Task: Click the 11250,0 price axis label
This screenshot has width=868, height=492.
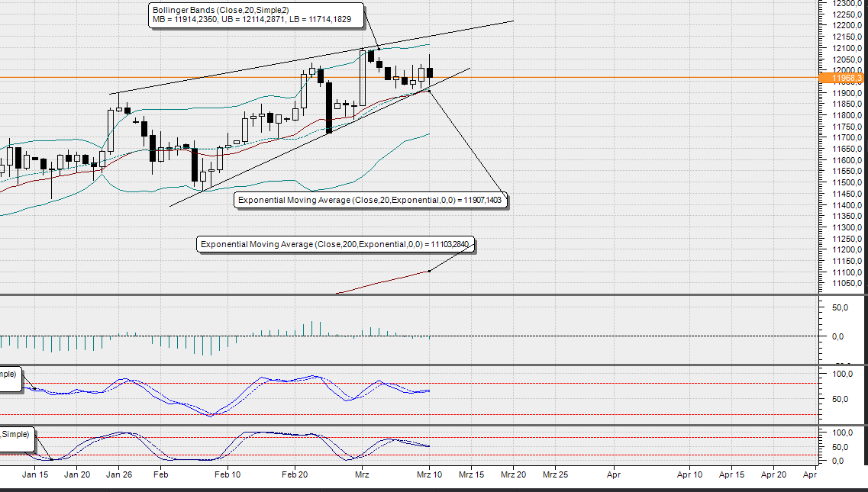Action: pos(847,239)
